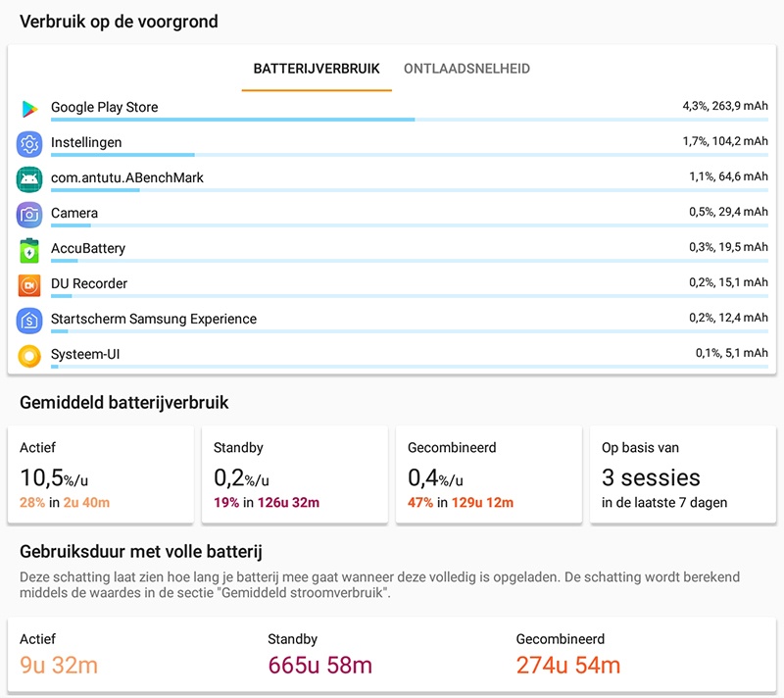784x698 pixels.
Task: Tap the Google Play Store icon
Action: (29, 109)
